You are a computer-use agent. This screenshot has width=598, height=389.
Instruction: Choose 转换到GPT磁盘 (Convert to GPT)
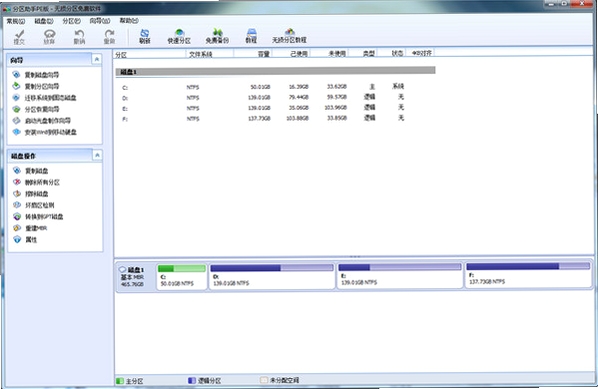point(44,217)
